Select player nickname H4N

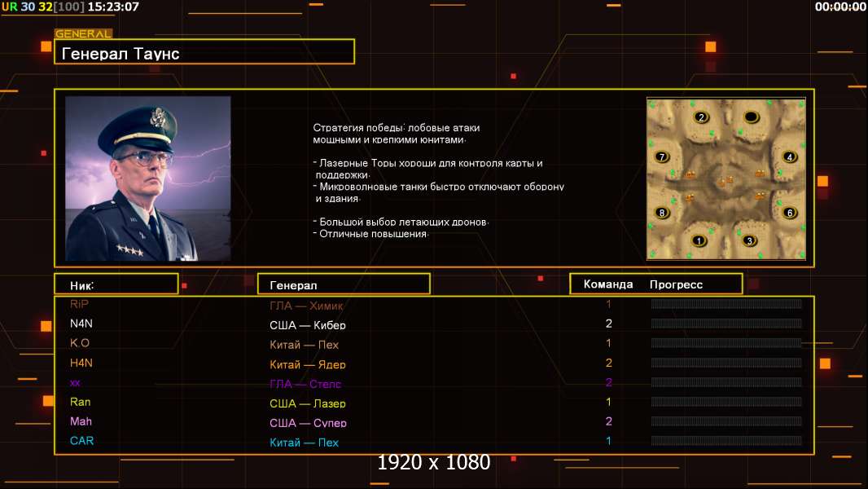(x=81, y=363)
